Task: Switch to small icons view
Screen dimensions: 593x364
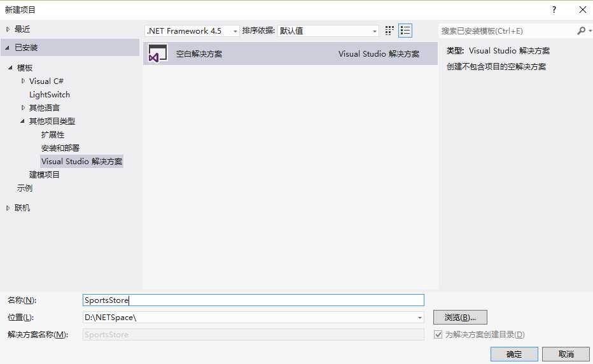Action: (x=389, y=31)
